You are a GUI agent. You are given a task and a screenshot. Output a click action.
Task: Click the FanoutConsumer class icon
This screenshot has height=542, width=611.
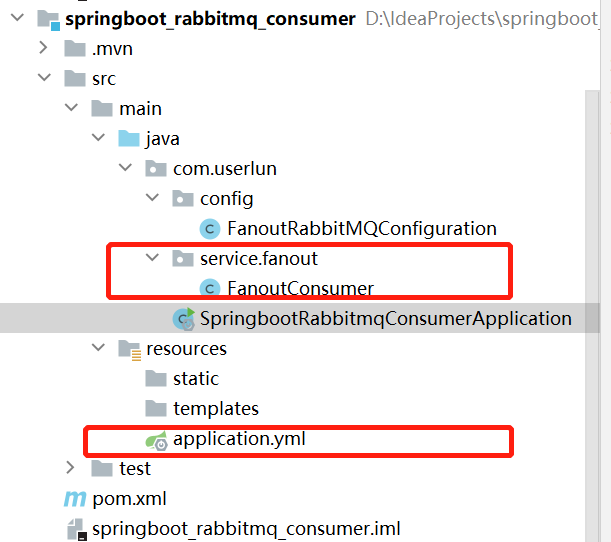210,288
